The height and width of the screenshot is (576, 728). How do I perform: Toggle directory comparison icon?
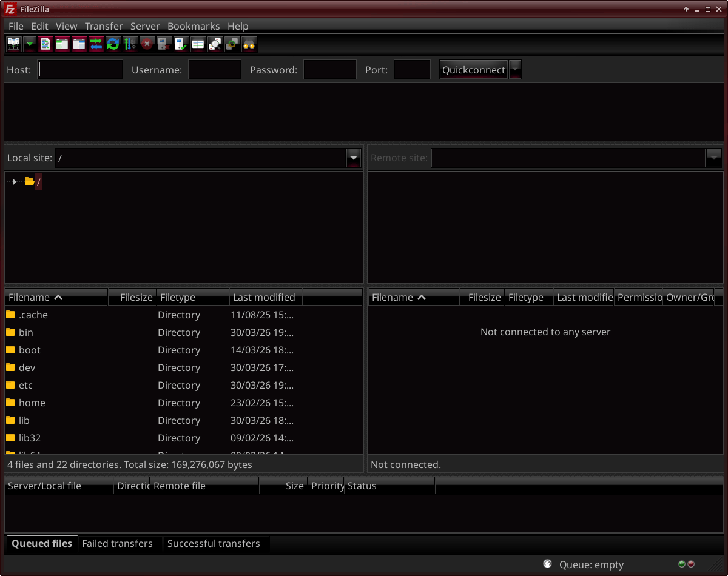215,44
